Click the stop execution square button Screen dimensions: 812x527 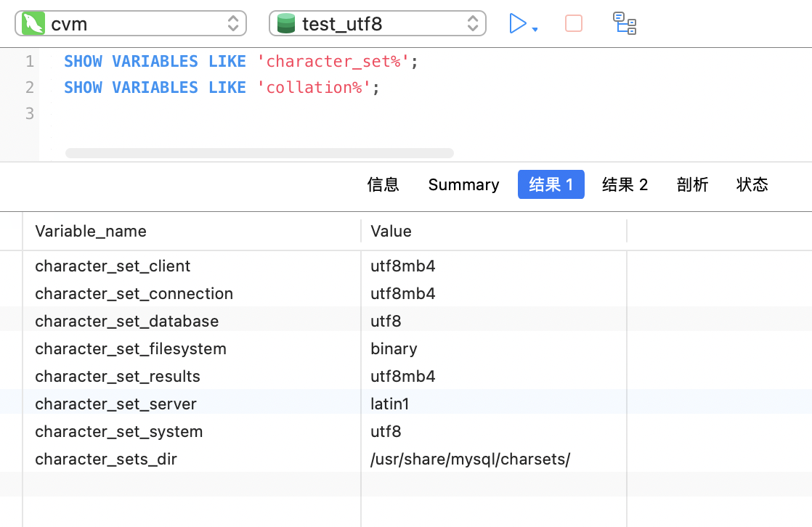pyautogui.click(x=574, y=24)
